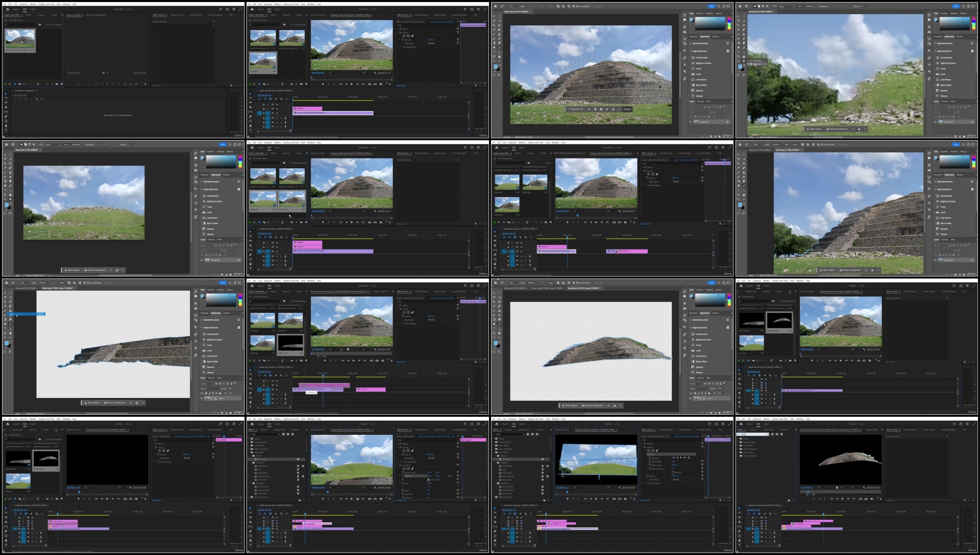The image size is (980, 555).
Task: Hide the Background layer in the Generative Fill Photoshop window
Action: 691,122
